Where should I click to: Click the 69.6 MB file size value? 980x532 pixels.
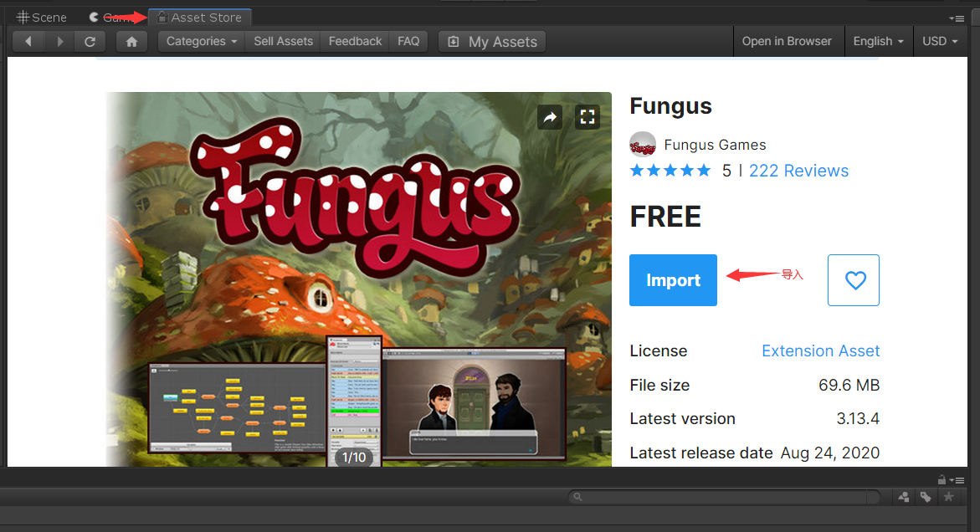[849, 386]
